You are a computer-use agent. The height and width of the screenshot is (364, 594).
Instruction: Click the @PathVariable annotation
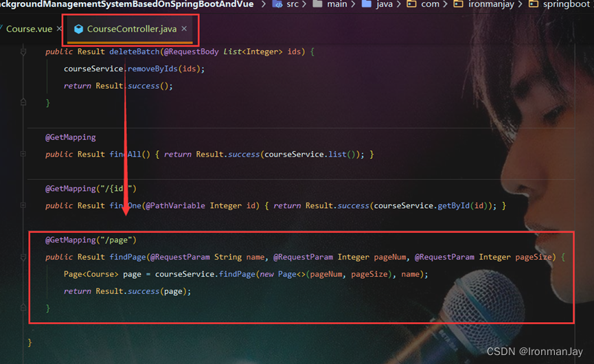click(175, 205)
